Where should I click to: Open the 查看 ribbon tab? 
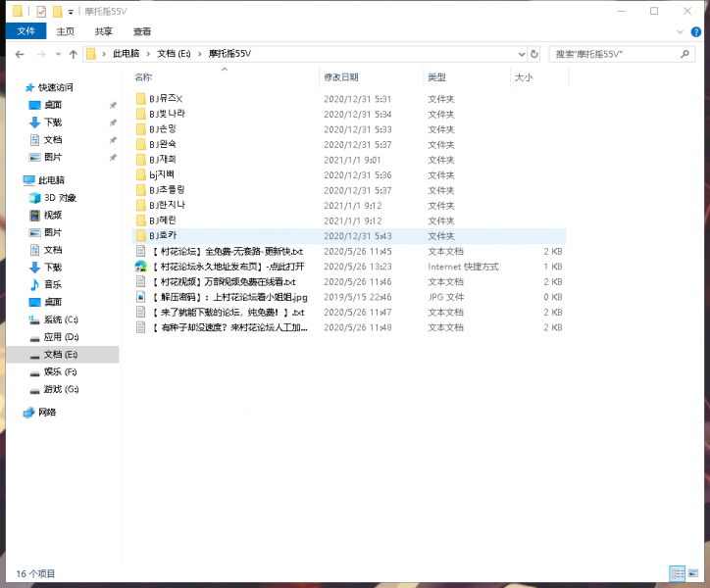(142, 31)
